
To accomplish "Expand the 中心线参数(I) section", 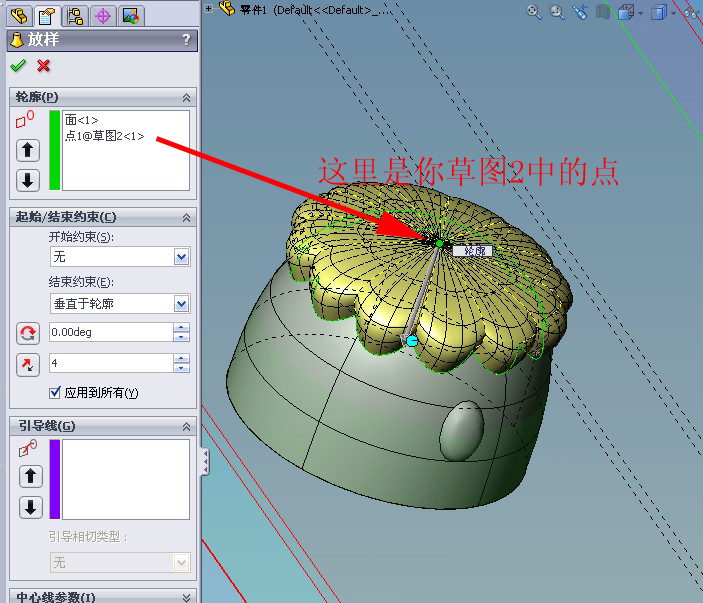I will click(187, 597).
